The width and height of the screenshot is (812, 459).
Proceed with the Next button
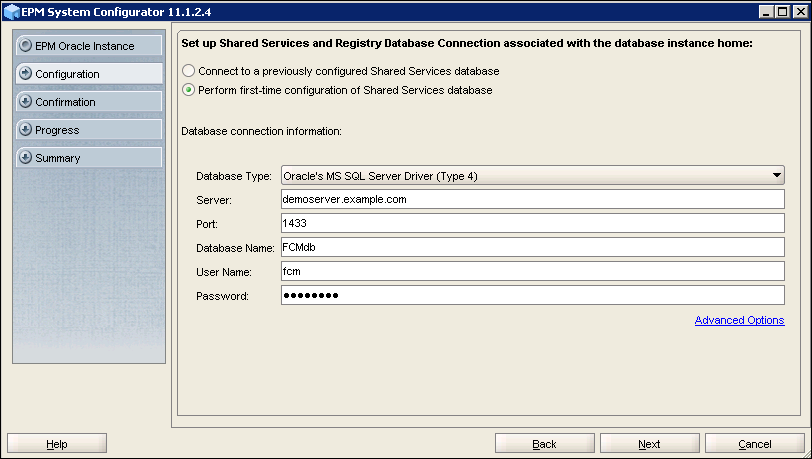coord(649,443)
